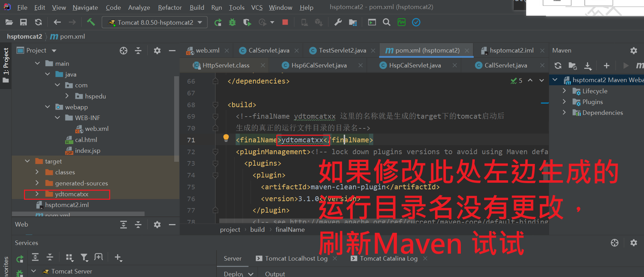Switch to the web.xml editor tab
644x277 pixels.
(207, 50)
